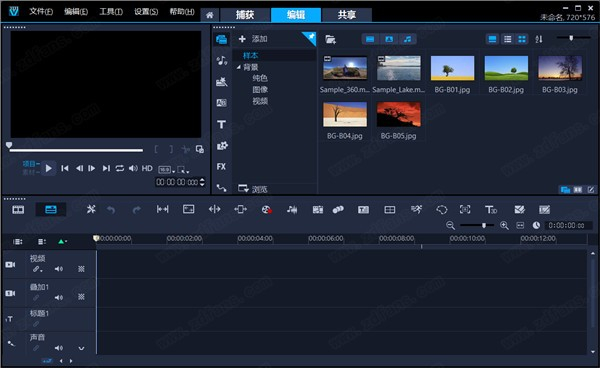Screen dimensions: 600x368
Task: Toggle the repeat playback button
Action: 120,168
